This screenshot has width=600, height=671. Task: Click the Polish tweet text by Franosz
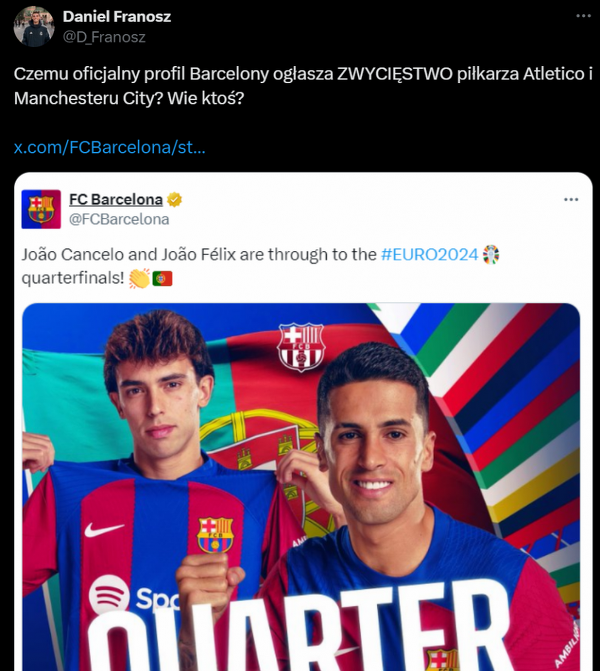(300, 86)
